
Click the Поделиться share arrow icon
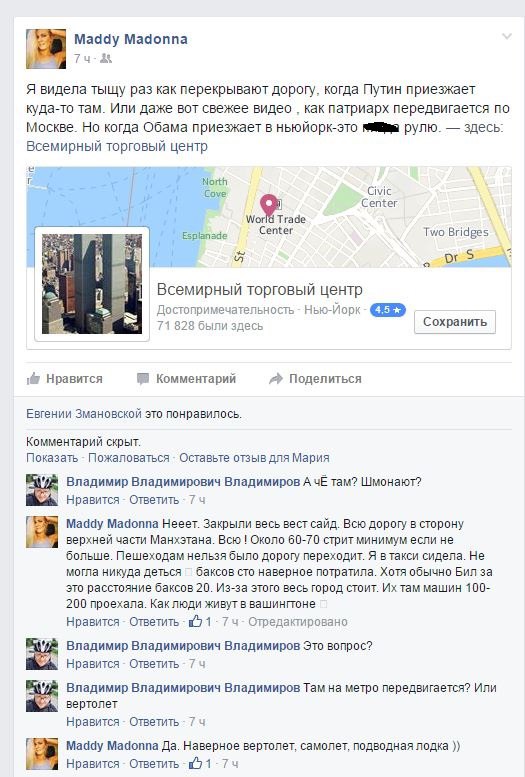click(x=276, y=379)
